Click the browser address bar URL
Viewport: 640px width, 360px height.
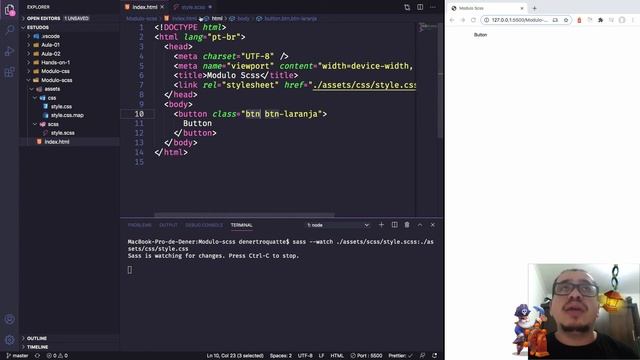point(519,20)
